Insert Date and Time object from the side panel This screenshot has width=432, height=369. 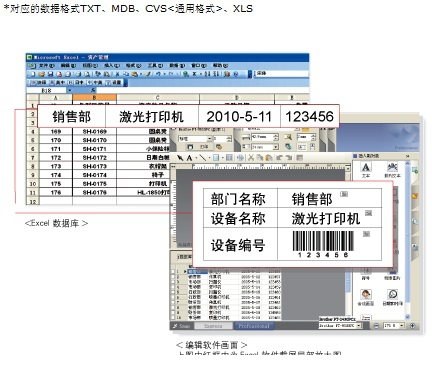coord(392,297)
